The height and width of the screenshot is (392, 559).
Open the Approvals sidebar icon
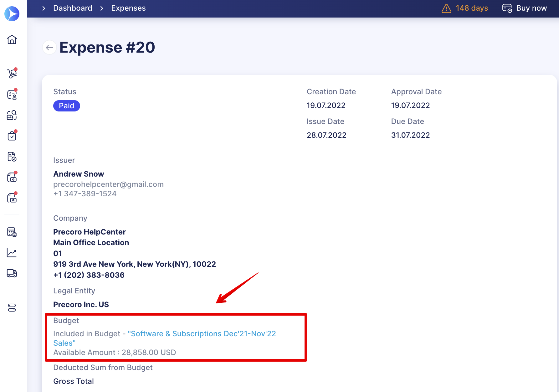click(12, 95)
